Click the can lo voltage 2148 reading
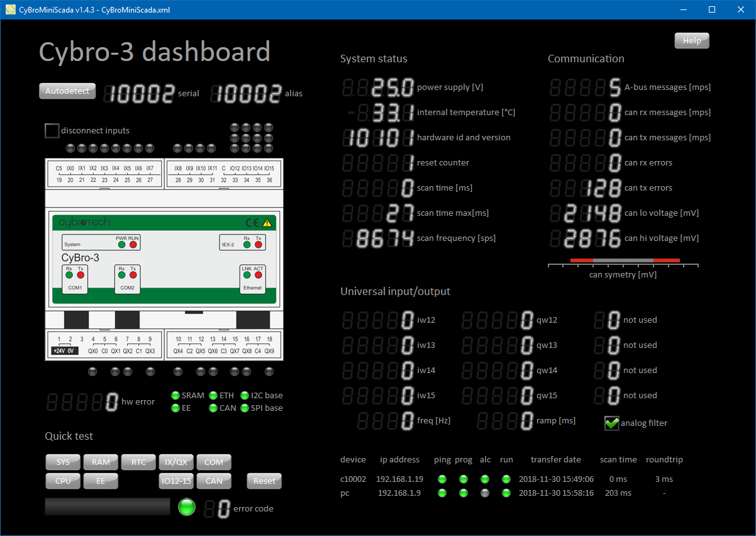The image size is (756, 536). tap(587, 213)
